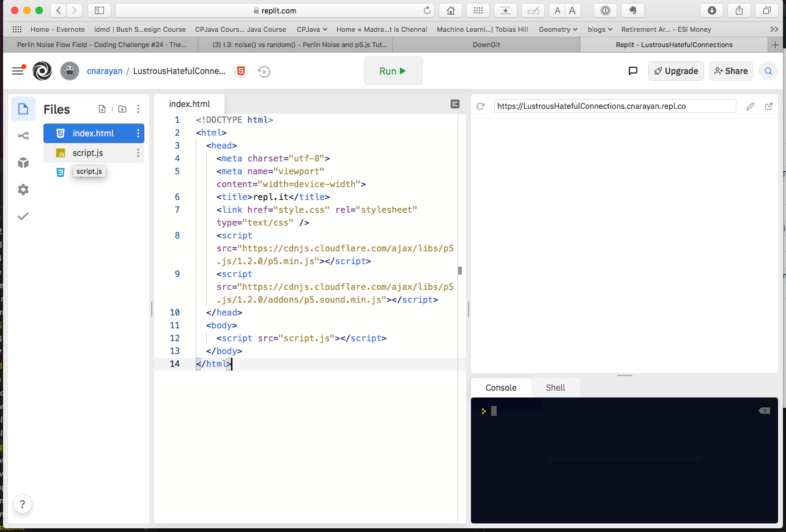Click the search magnifier icon in Replit header
The width and height of the screenshot is (786, 532).
[x=768, y=71]
